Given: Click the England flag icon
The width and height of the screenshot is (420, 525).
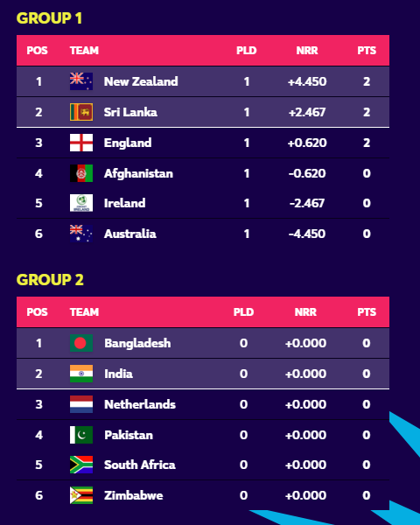Looking at the screenshot, I should (81, 143).
